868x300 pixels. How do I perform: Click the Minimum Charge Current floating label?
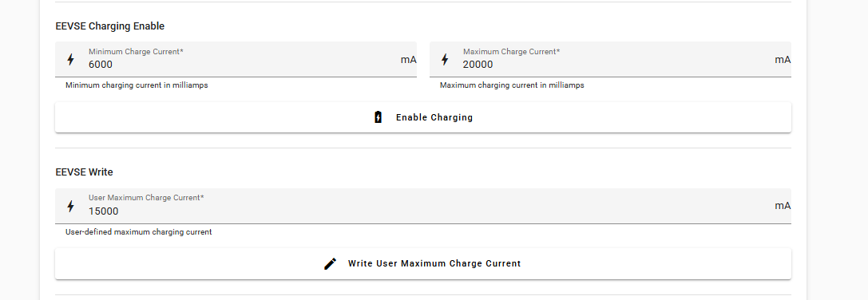coord(136,52)
